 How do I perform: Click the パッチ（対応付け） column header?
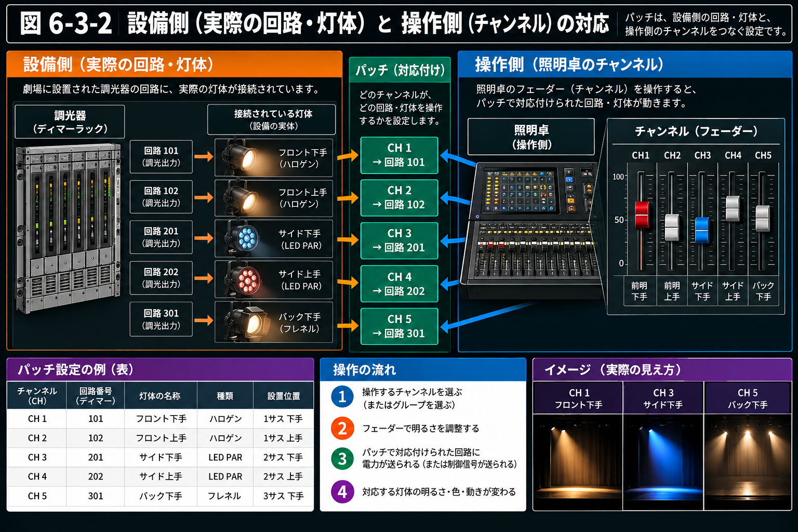tap(400, 70)
